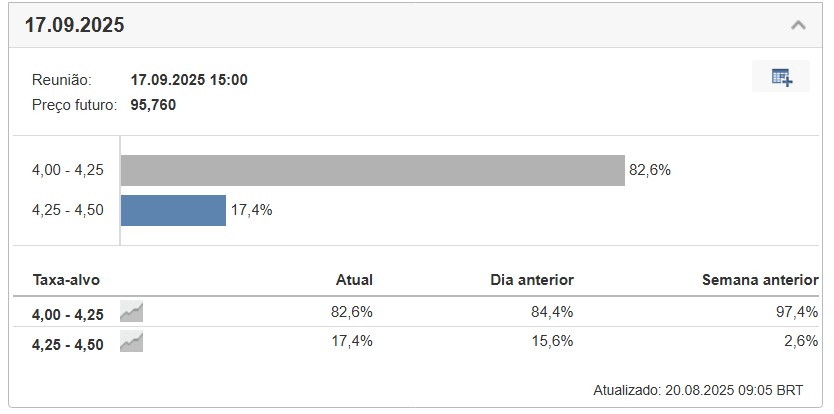Click the Atualizado timestamp text
This screenshot has height=414, width=834.
point(698,390)
